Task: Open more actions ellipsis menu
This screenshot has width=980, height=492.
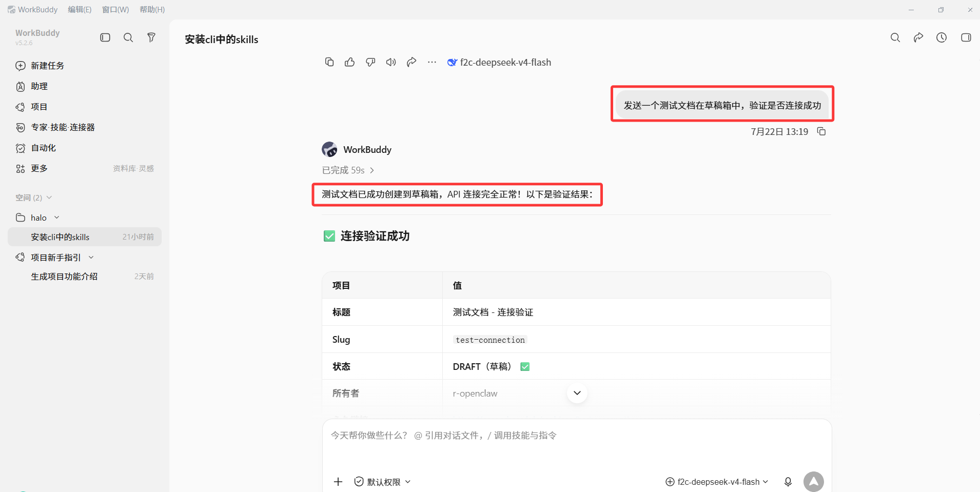Action: (432, 62)
